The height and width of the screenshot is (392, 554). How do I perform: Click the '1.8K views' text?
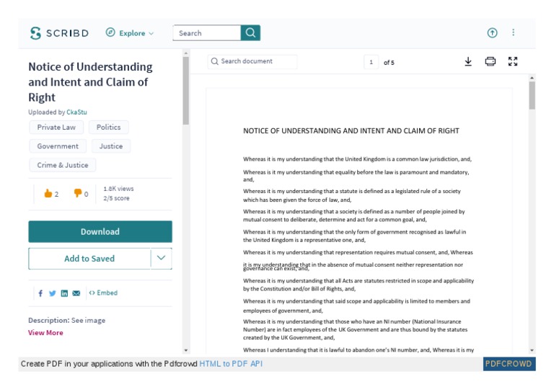118,189
